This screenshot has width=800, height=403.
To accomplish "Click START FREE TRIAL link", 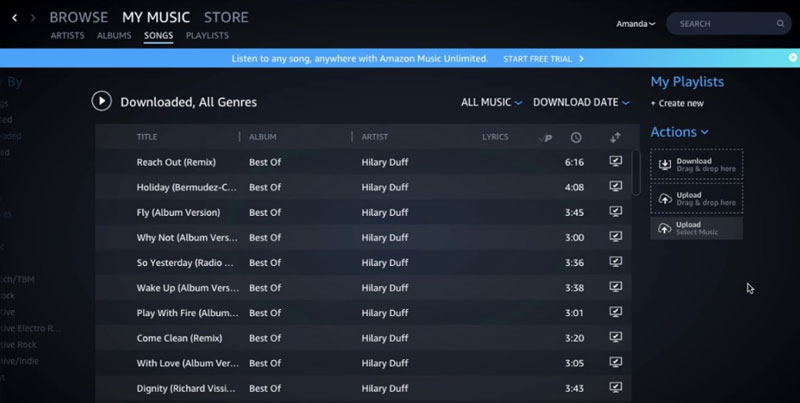I will (543, 59).
